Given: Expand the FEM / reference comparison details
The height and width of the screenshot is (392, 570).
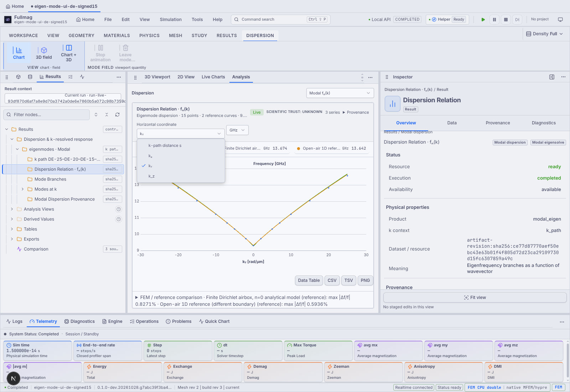Looking at the screenshot, I should click(x=136, y=297).
